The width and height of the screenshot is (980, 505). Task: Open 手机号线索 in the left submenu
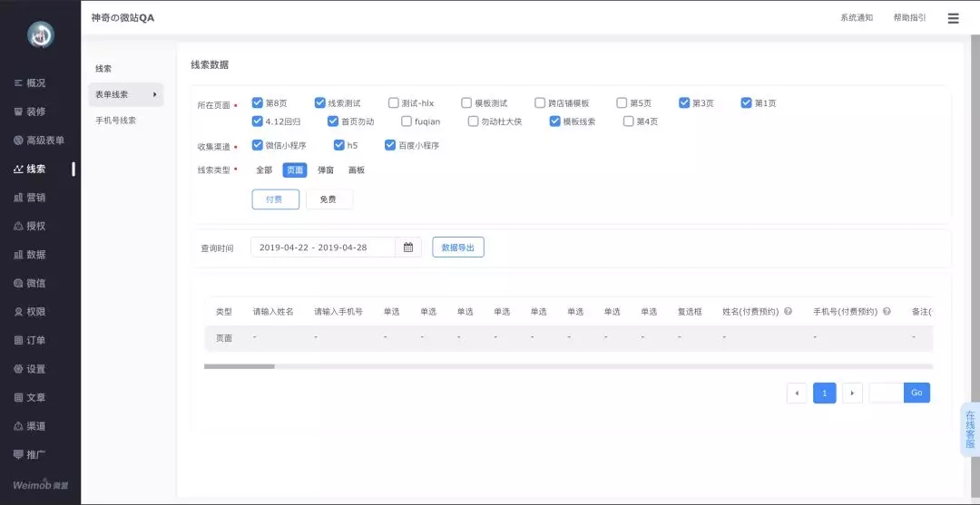coord(116,121)
